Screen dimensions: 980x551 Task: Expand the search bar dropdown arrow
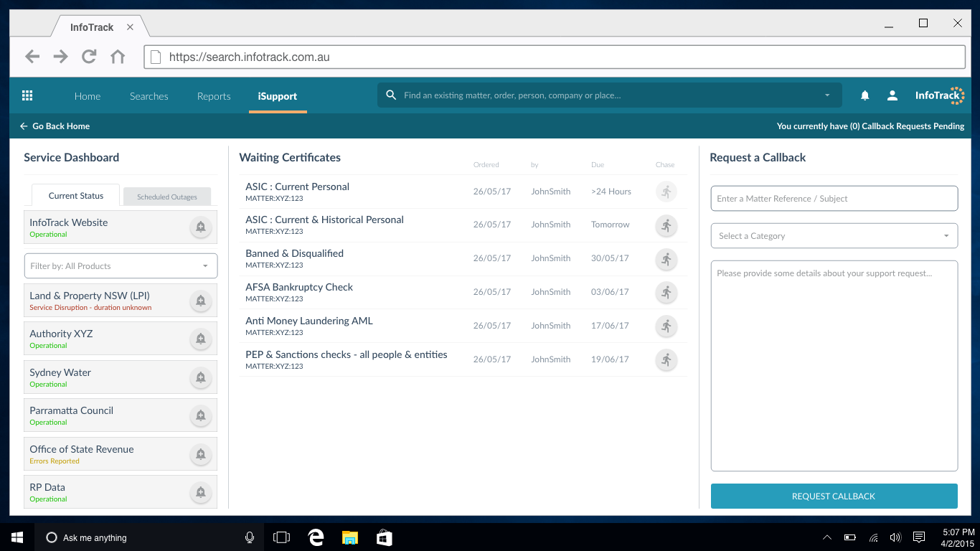pyautogui.click(x=827, y=95)
